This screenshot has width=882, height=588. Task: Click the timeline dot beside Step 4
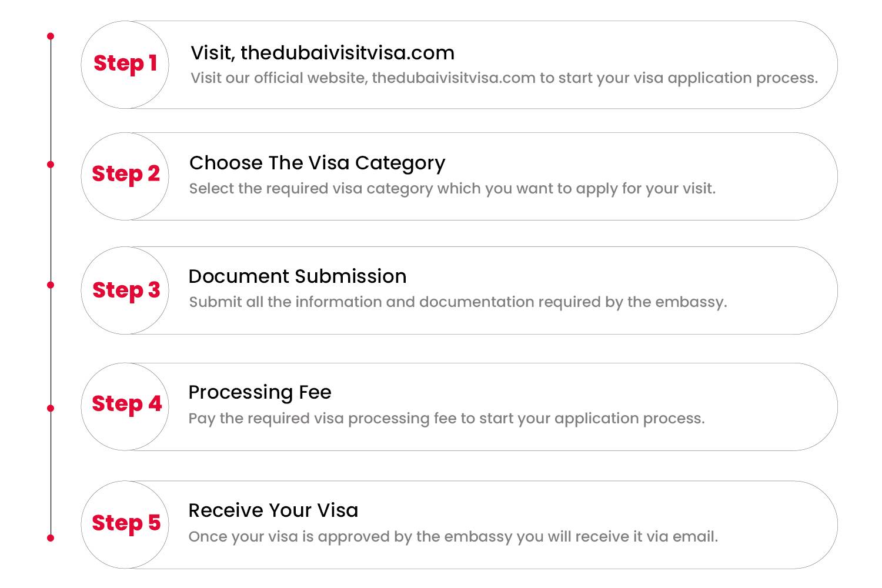(51, 408)
